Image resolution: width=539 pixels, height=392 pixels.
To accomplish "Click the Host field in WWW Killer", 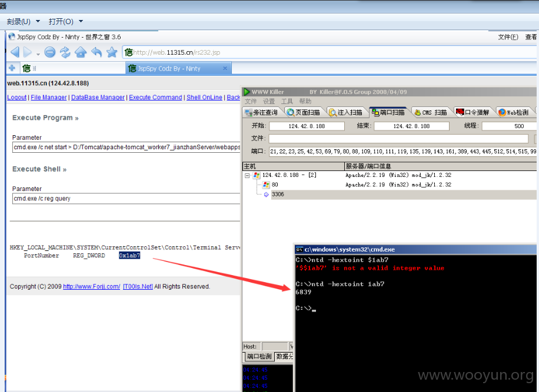I will point(275,346).
